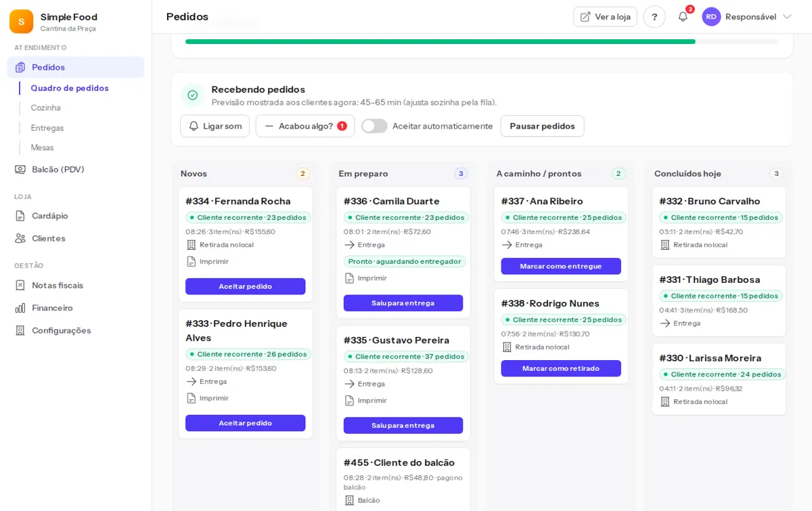Mark order #338 as retirado
The height and width of the screenshot is (511, 812).
[x=561, y=368]
